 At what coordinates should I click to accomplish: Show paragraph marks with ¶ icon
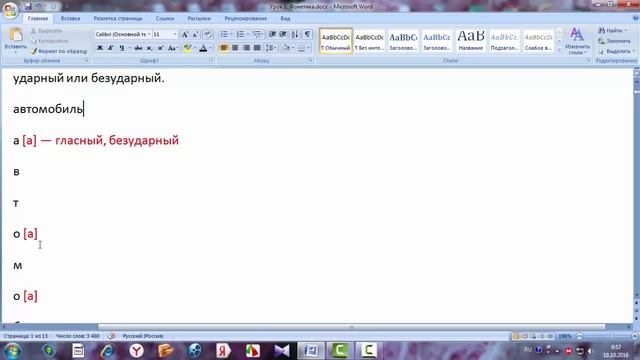(307, 35)
